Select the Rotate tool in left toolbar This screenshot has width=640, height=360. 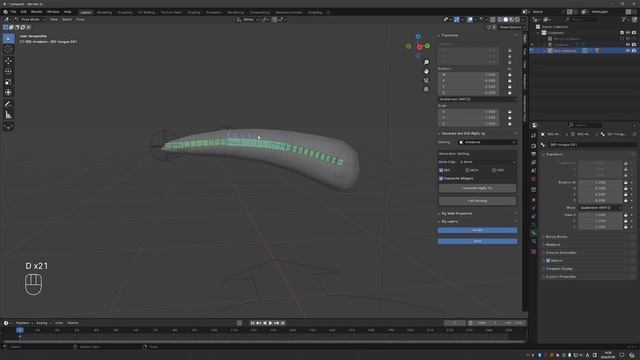[8, 71]
